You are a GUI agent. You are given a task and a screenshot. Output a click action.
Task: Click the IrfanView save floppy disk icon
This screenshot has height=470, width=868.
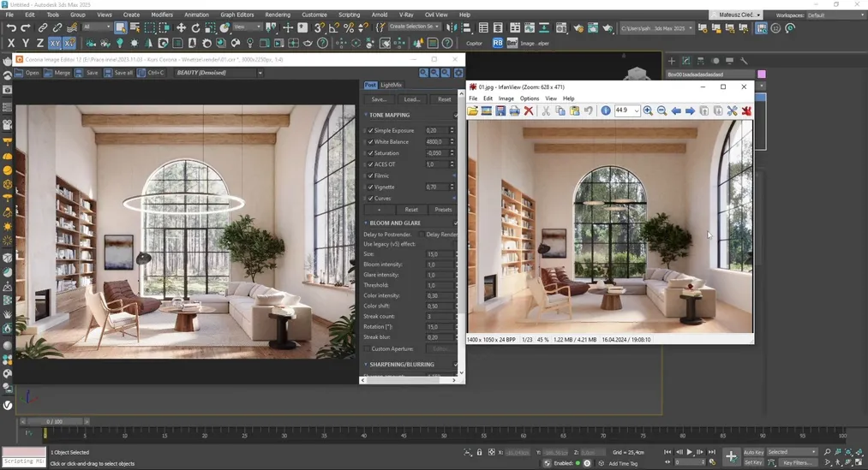click(x=500, y=110)
